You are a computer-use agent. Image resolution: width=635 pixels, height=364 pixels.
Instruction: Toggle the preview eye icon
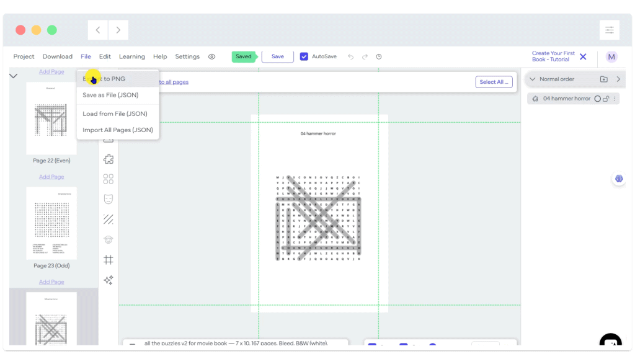tap(211, 56)
